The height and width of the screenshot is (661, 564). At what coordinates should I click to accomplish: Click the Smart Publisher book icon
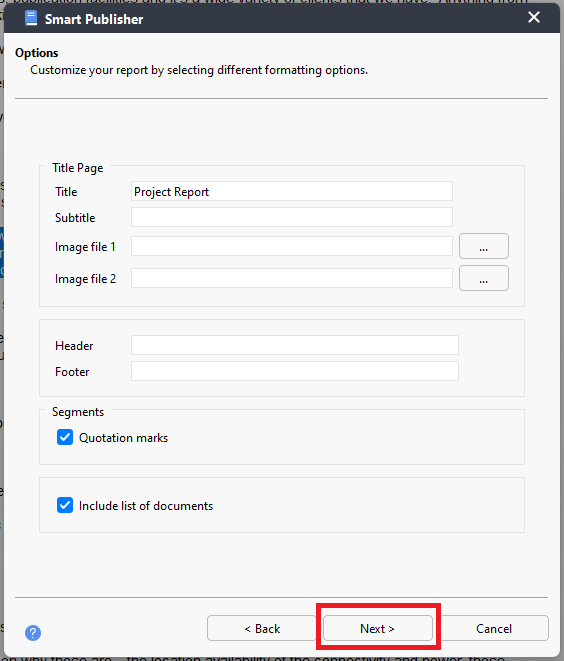click(31, 19)
